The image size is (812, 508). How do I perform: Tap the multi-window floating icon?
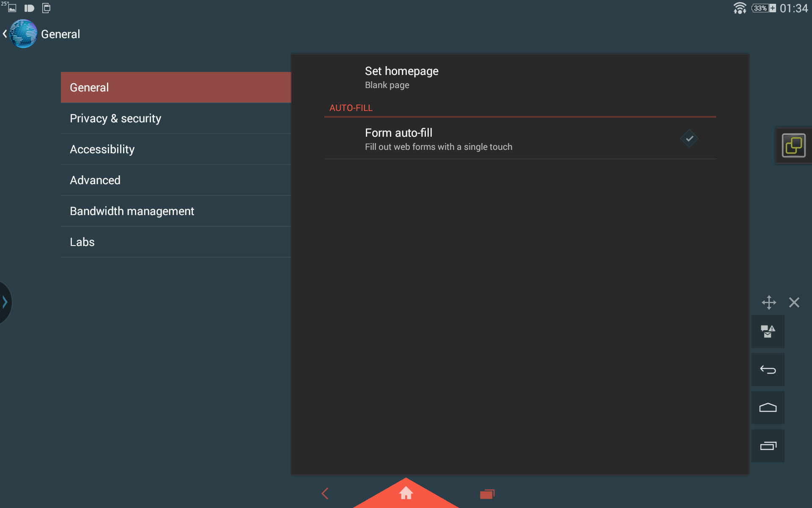(x=793, y=146)
